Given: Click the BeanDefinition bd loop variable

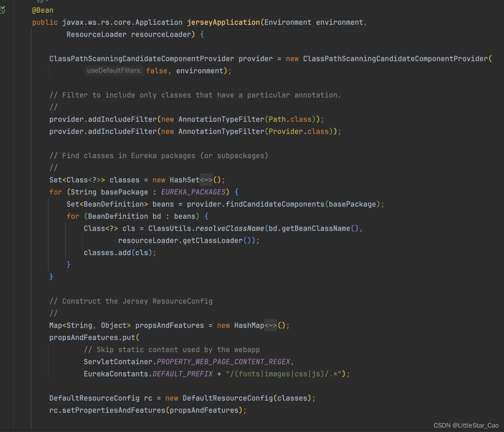Looking at the screenshot, I should pyautogui.click(x=124, y=217).
